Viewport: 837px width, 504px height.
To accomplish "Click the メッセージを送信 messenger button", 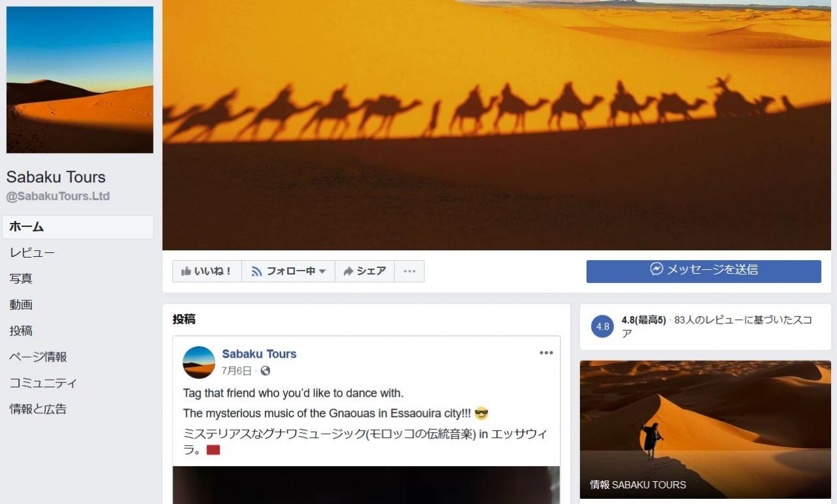I will pyautogui.click(x=704, y=271).
